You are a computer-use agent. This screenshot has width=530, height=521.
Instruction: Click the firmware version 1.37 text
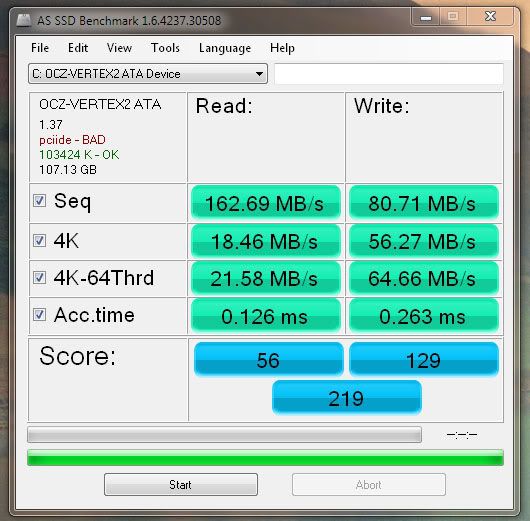click(x=51, y=125)
